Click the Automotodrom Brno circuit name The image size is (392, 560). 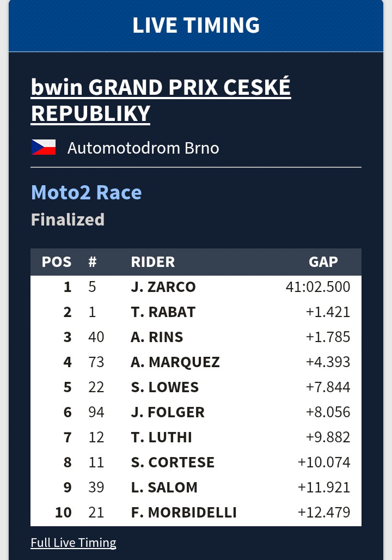(x=143, y=148)
